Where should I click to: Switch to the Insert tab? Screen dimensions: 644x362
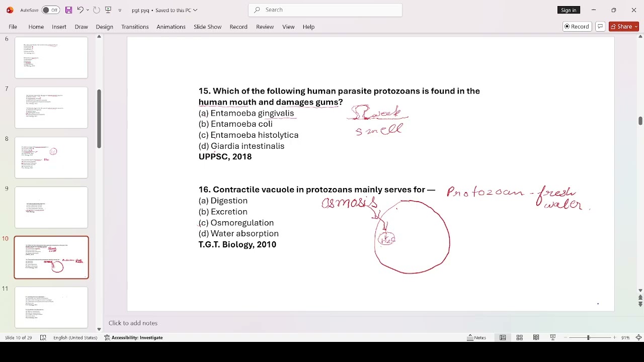click(59, 27)
